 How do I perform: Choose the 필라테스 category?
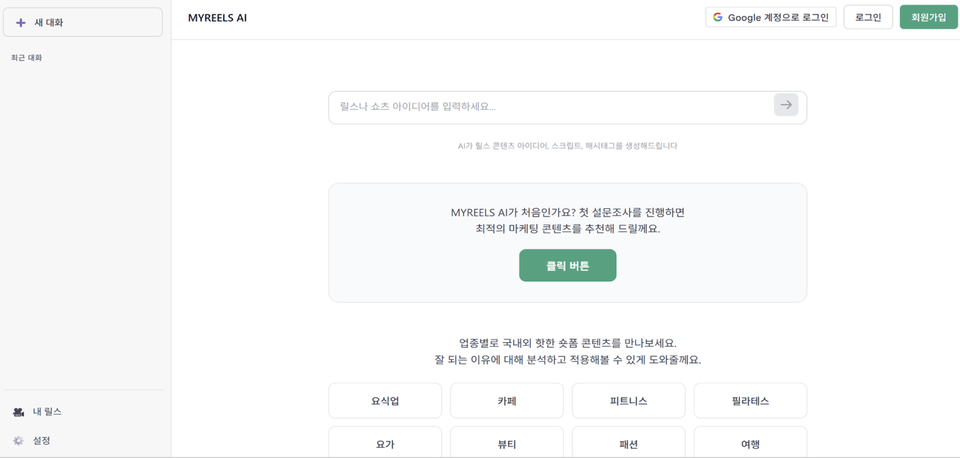coord(750,401)
